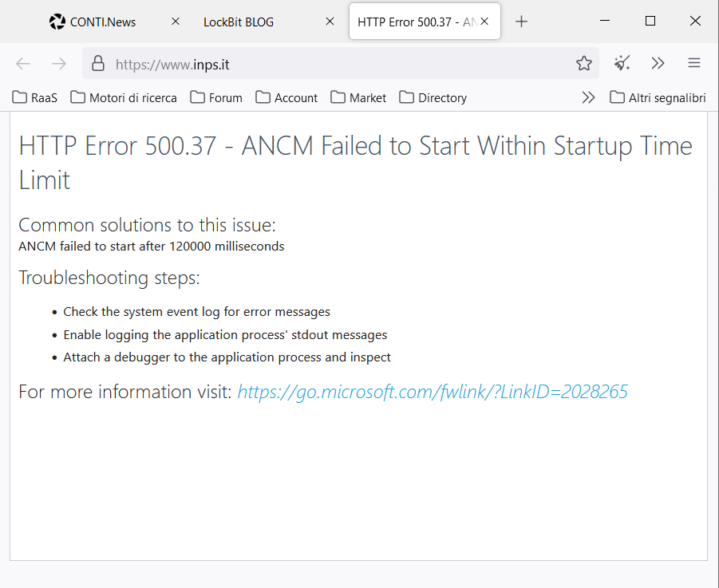Expand the Altri segnalibri folder
719x588 pixels.
point(658,97)
